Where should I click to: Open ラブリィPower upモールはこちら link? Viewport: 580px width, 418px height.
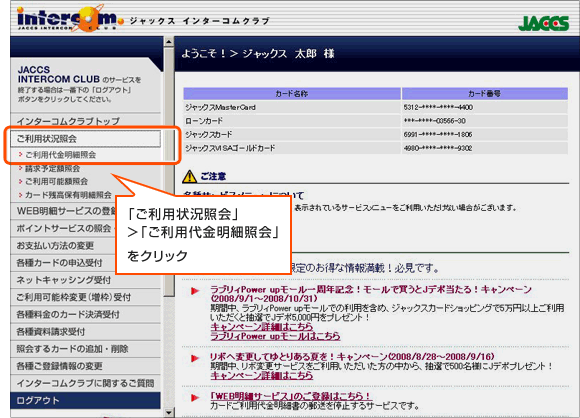point(275,336)
